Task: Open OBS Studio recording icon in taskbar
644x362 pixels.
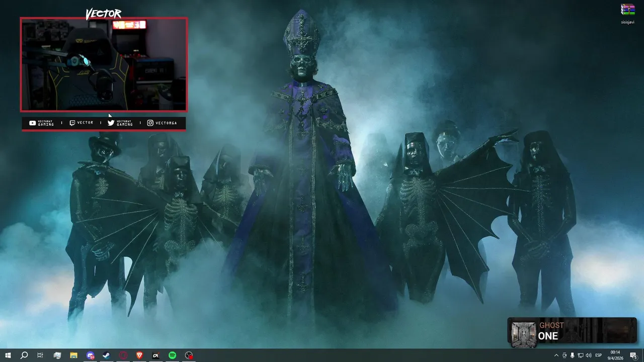Action: 189,355
